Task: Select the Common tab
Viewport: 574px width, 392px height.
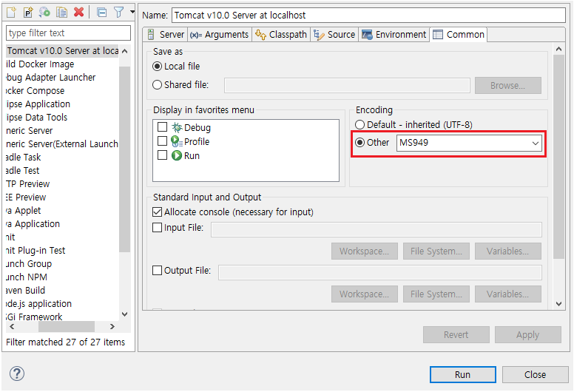Action: click(x=459, y=35)
